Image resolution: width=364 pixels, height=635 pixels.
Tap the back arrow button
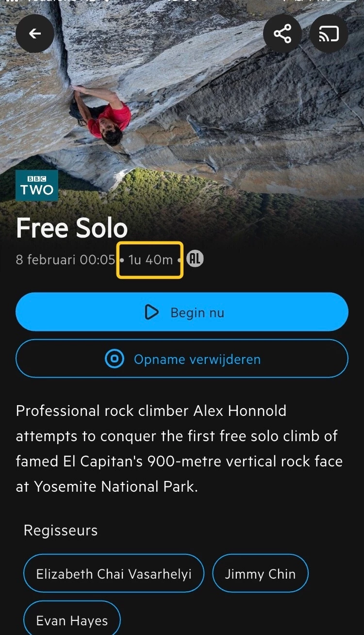click(35, 34)
